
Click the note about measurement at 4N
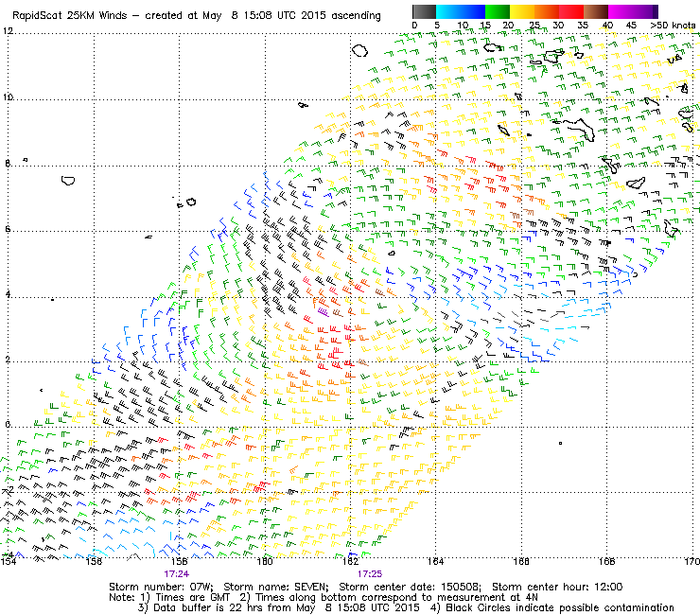click(389, 597)
